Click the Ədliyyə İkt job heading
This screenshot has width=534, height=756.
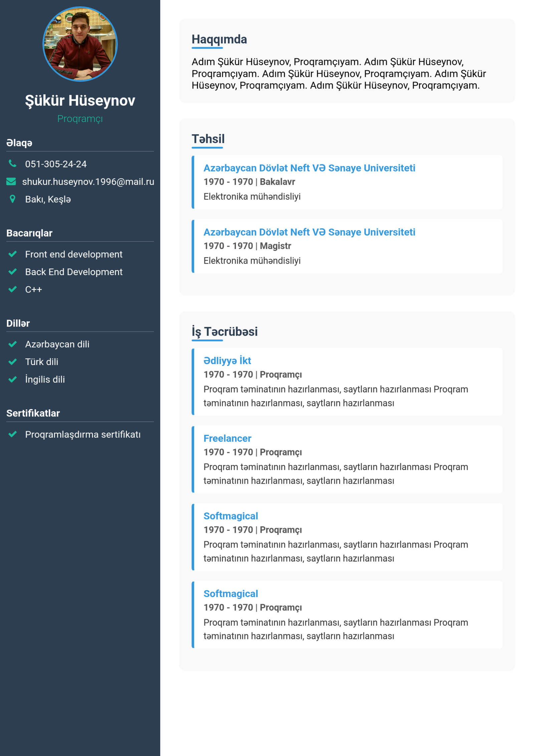click(x=227, y=361)
